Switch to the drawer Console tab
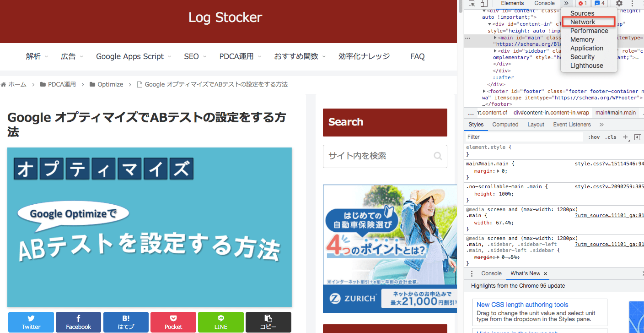The height and width of the screenshot is (333, 644). [x=491, y=273]
